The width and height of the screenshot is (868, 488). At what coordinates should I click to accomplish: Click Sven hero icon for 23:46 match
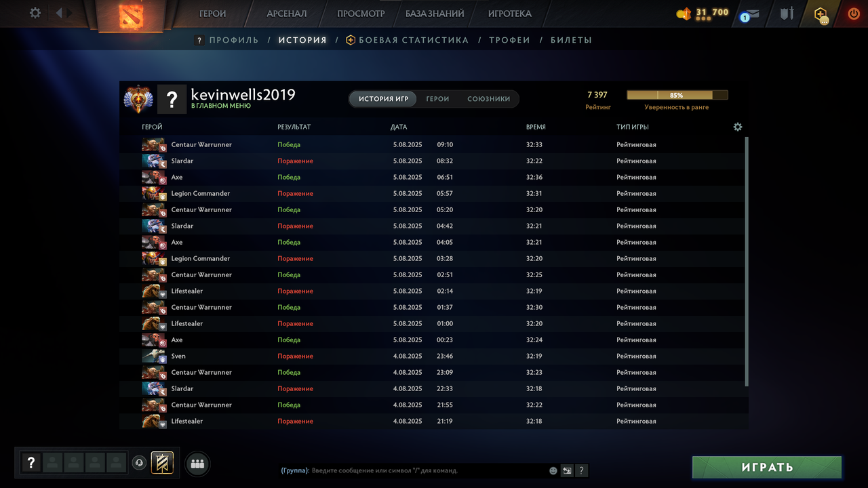[x=154, y=356]
